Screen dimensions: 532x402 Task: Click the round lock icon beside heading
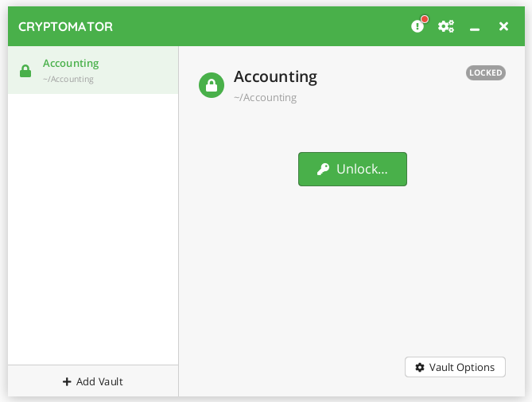[212, 85]
